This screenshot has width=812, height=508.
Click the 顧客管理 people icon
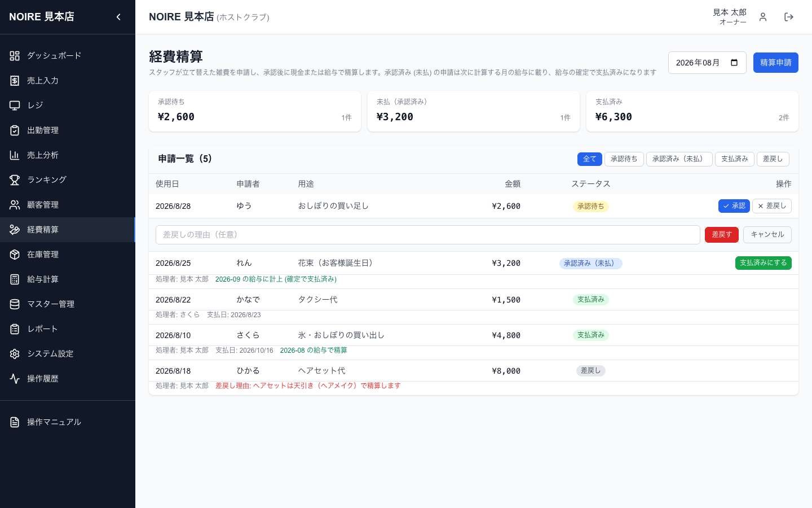pos(15,205)
